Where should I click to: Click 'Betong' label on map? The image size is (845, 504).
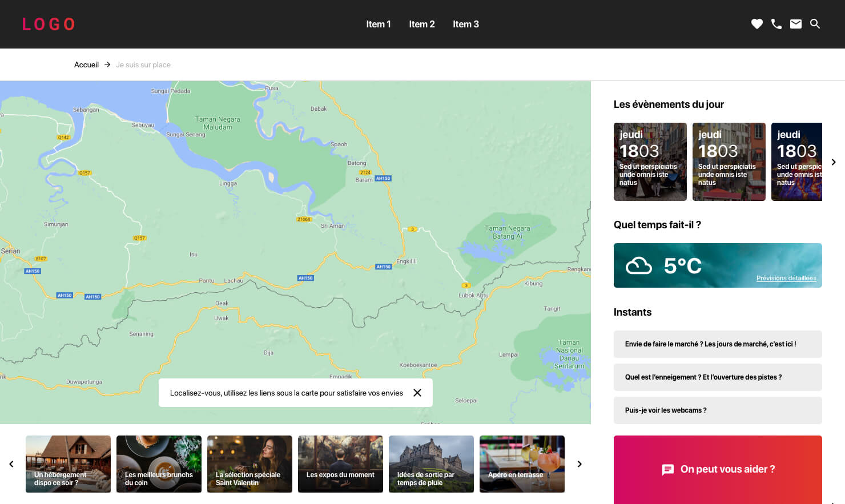(357, 163)
